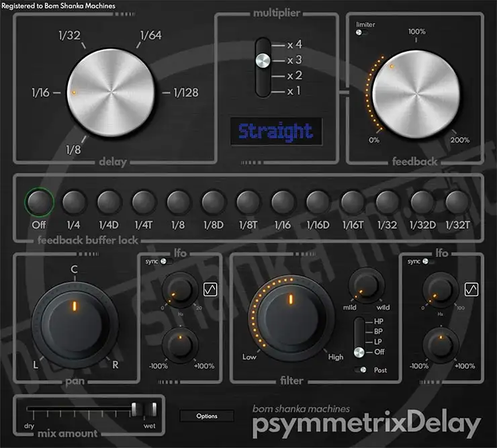Click the 0% feedback label

(374, 140)
